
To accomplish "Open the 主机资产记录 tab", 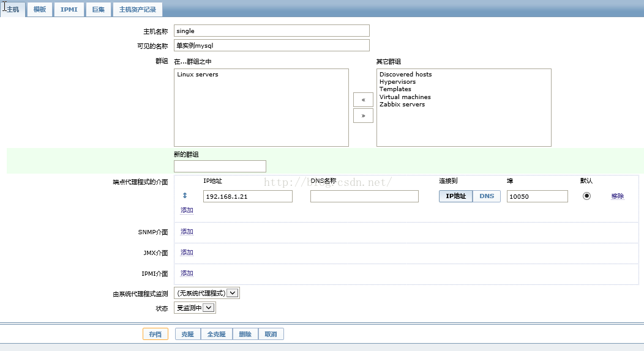I will click(138, 9).
